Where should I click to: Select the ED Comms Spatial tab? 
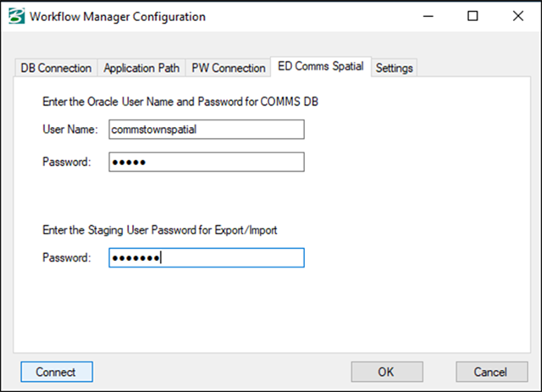pyautogui.click(x=321, y=66)
